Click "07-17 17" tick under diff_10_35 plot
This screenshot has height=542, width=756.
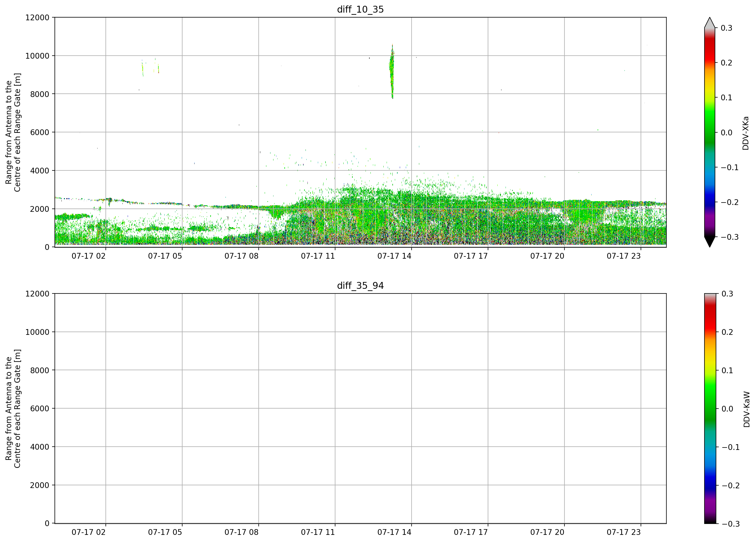[x=471, y=256]
